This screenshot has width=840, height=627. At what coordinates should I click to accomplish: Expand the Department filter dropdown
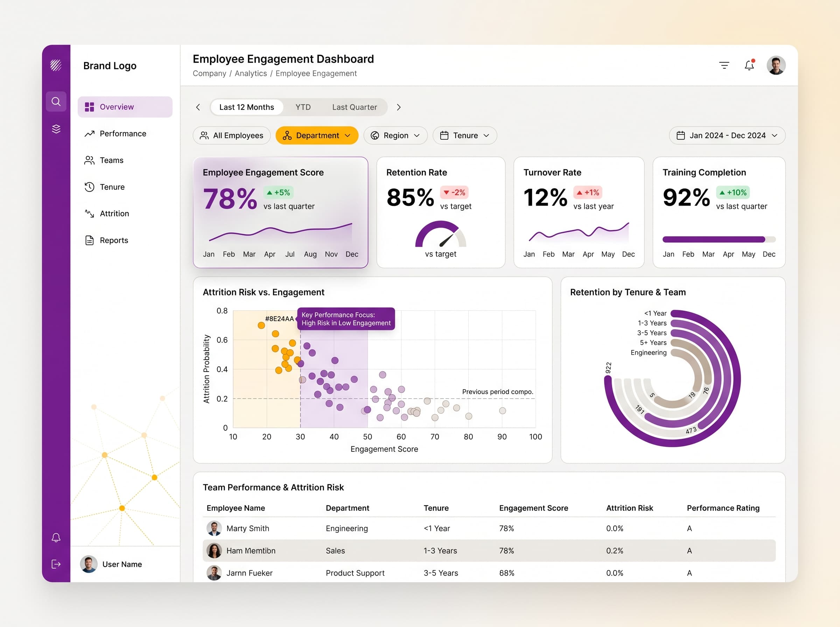(317, 135)
